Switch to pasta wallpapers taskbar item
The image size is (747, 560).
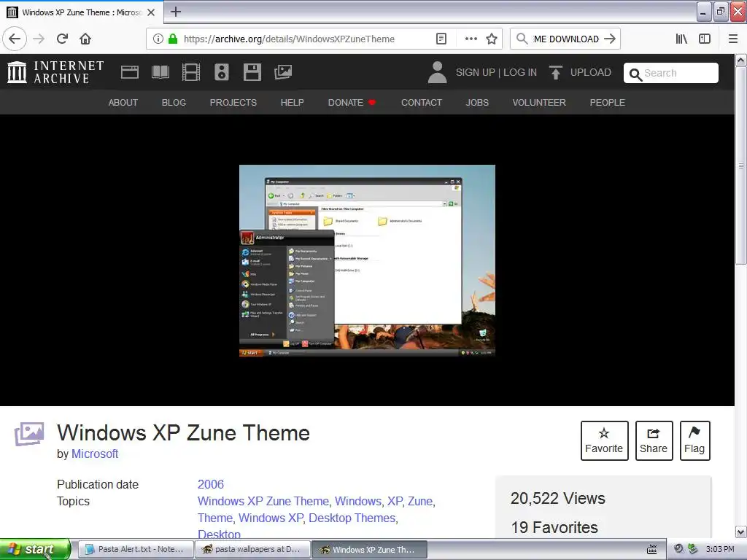[x=252, y=549]
